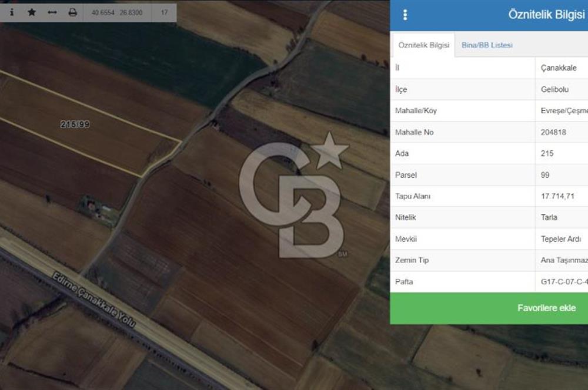Click the zoom level 17 indicator
Screen dimensions: 588x390
tap(164, 12)
